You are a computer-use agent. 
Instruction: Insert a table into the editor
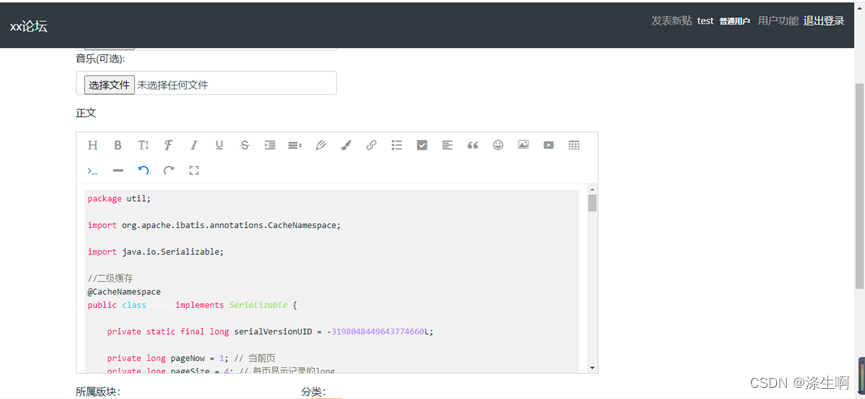coord(574,145)
